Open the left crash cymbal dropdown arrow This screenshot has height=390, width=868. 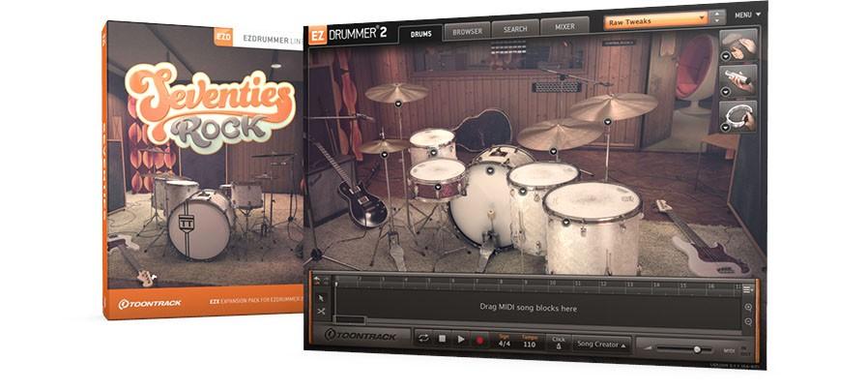(x=397, y=104)
